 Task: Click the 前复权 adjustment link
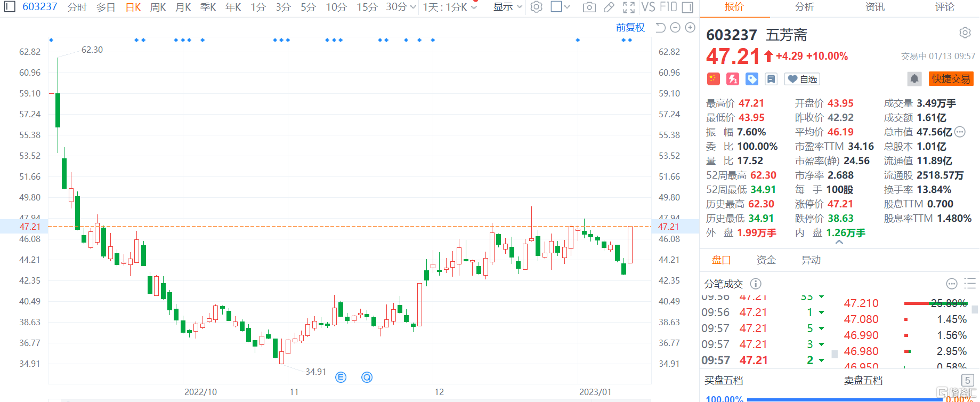[x=630, y=28]
